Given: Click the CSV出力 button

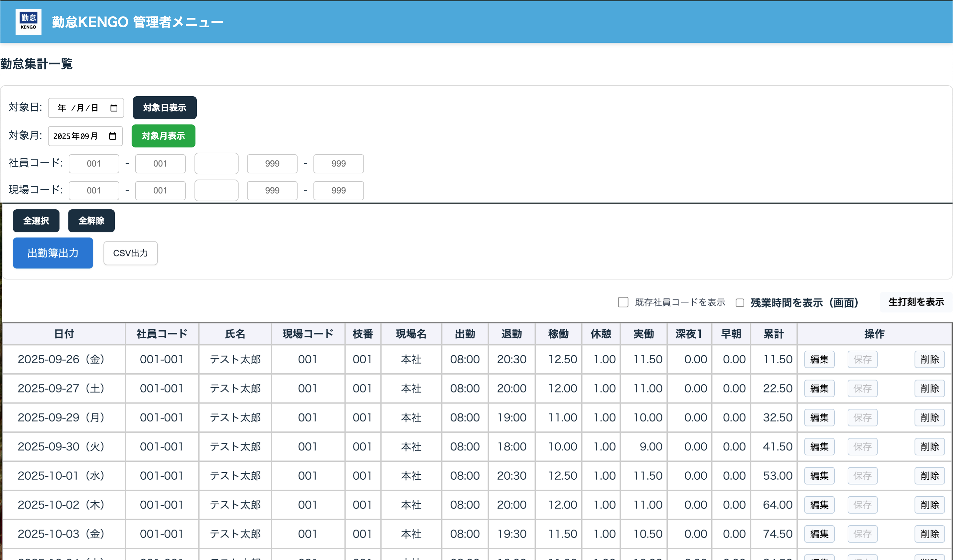Looking at the screenshot, I should point(130,253).
